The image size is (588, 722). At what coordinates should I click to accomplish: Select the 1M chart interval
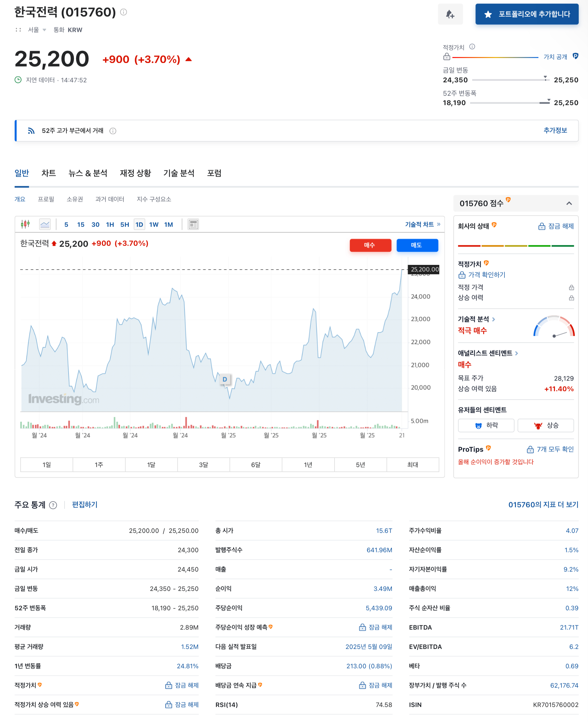click(x=168, y=225)
